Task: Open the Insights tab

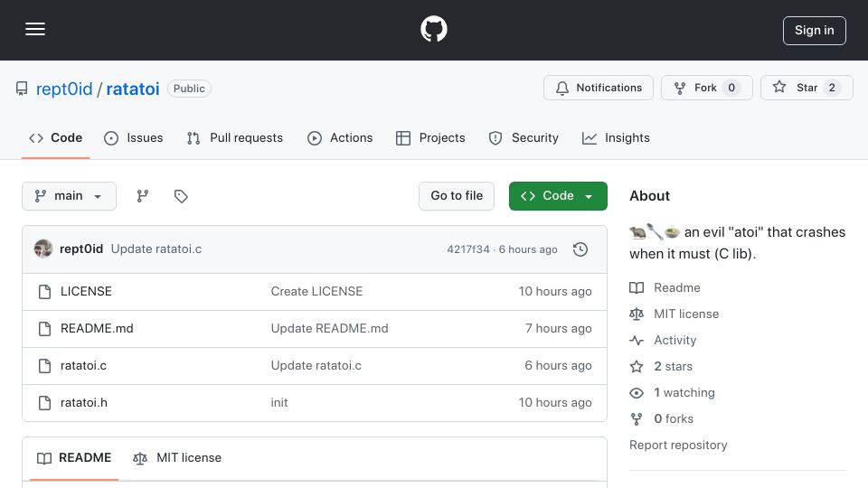Action: [x=616, y=137]
